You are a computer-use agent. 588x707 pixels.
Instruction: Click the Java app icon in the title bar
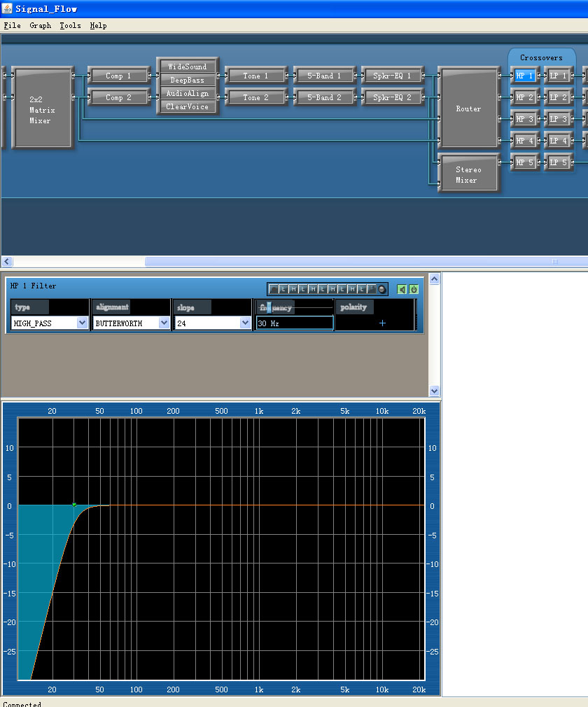coord(7,8)
